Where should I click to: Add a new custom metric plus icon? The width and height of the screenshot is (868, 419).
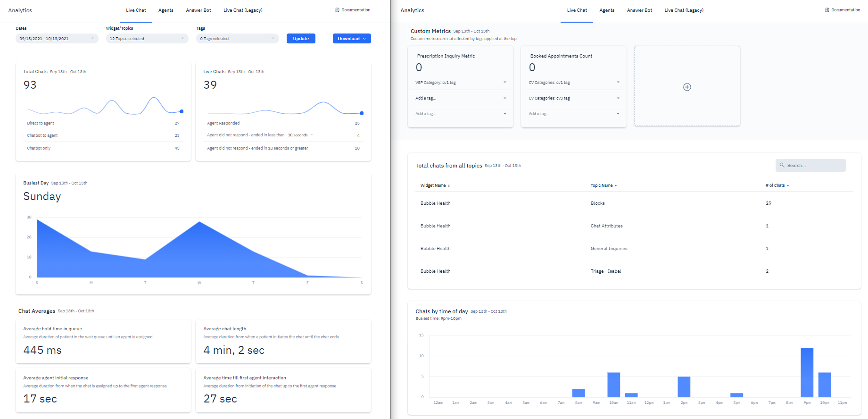[687, 87]
